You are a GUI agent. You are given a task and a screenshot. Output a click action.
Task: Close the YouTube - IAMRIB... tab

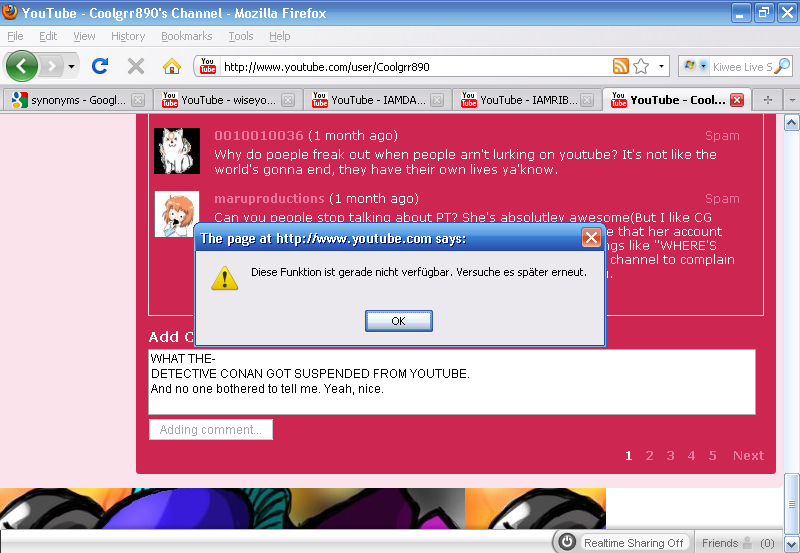[587, 100]
